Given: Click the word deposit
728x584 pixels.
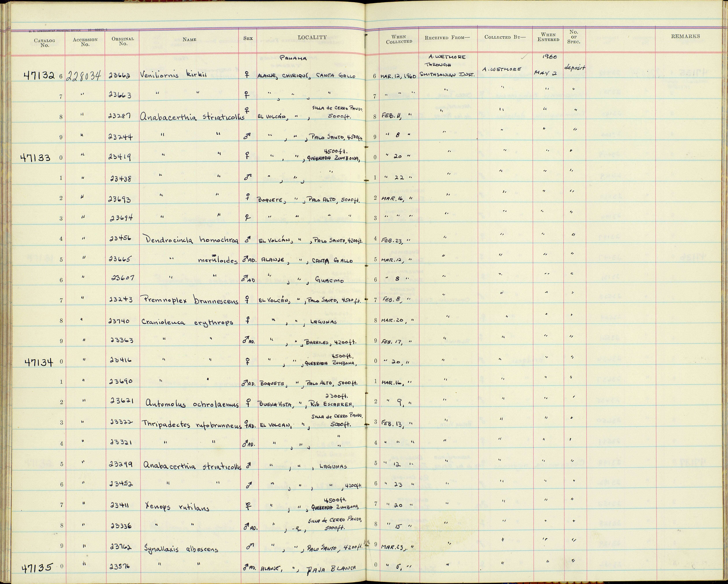Looking at the screenshot, I should [x=574, y=68].
